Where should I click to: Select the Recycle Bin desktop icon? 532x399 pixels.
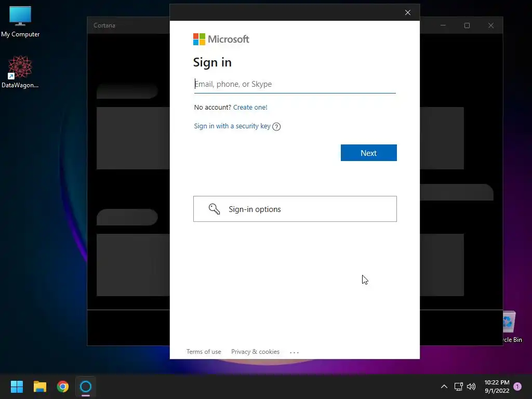click(x=512, y=327)
